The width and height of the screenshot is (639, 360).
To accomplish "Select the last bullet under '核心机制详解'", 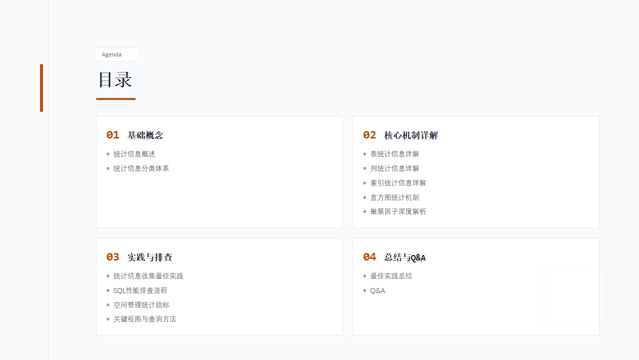I will pos(398,212).
